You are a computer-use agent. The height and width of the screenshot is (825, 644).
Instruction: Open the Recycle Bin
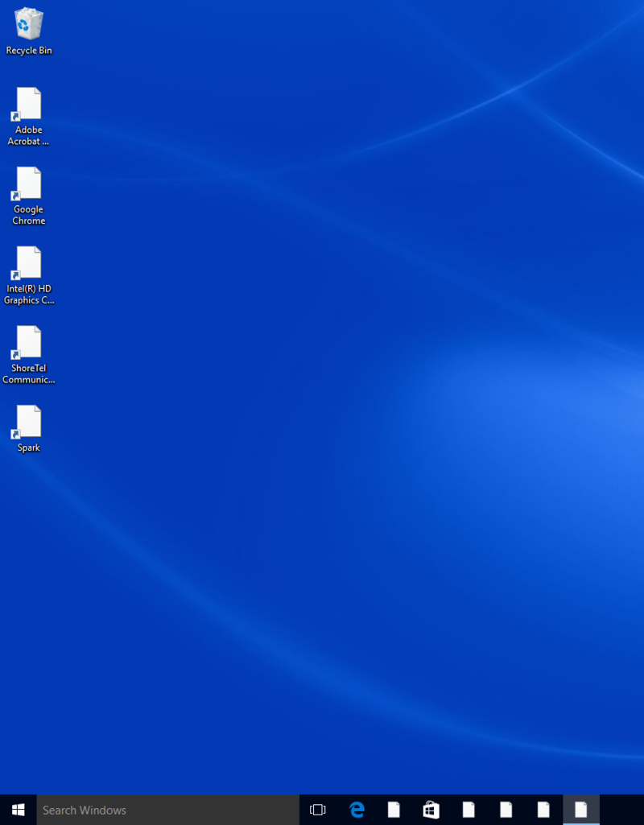(x=28, y=24)
